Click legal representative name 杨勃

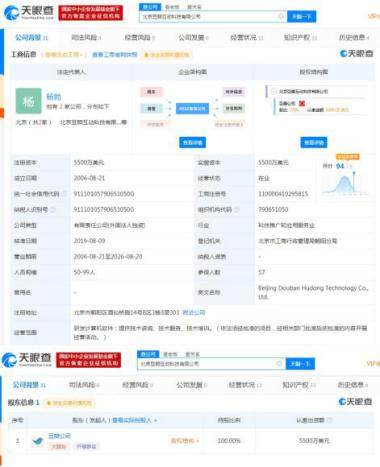click(53, 97)
